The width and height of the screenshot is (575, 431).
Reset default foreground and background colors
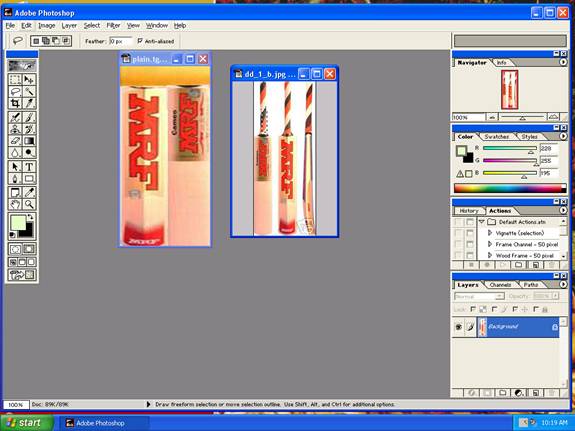[12, 235]
